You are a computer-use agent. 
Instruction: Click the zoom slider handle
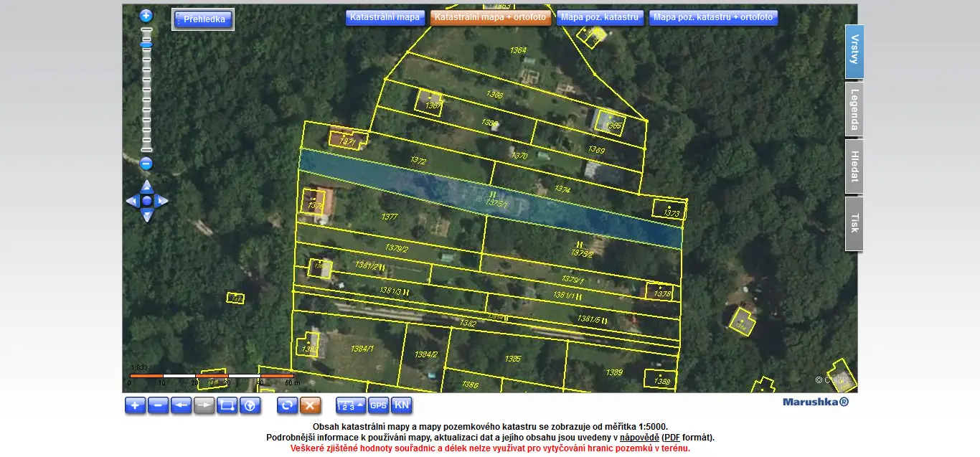click(146, 44)
